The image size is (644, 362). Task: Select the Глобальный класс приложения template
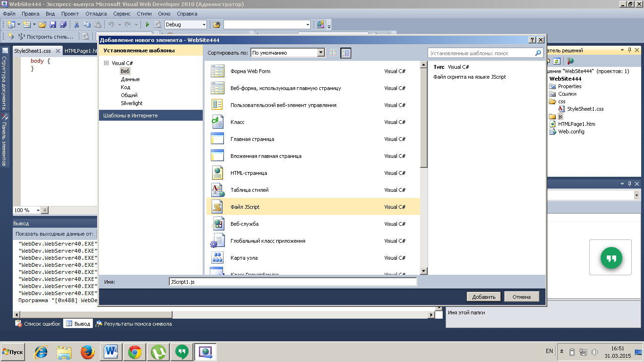point(313,241)
